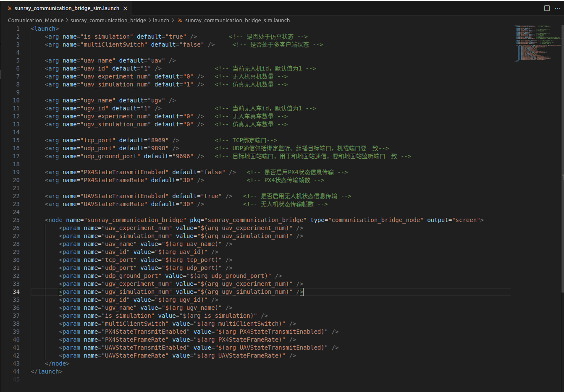Click param name "uav_simulation_num" on line 27

click(x=137, y=236)
